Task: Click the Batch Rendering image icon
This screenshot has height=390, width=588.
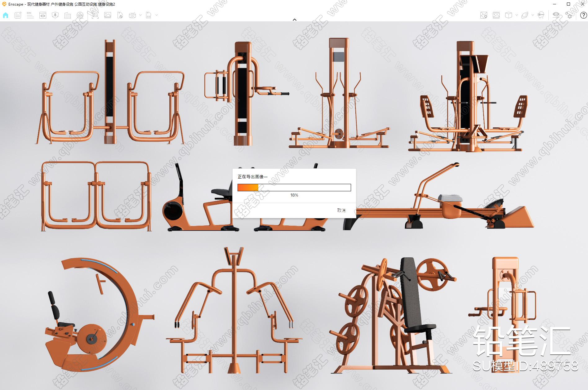Action: 108,15
